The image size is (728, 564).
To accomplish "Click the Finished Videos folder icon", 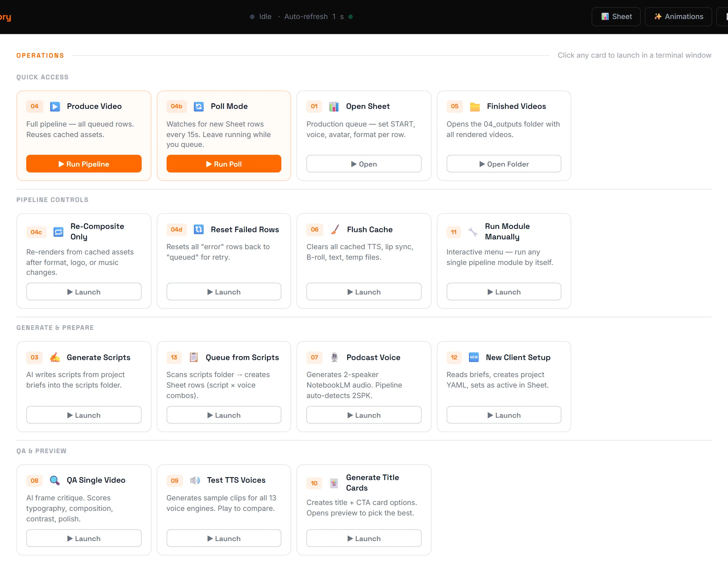I will click(x=475, y=106).
